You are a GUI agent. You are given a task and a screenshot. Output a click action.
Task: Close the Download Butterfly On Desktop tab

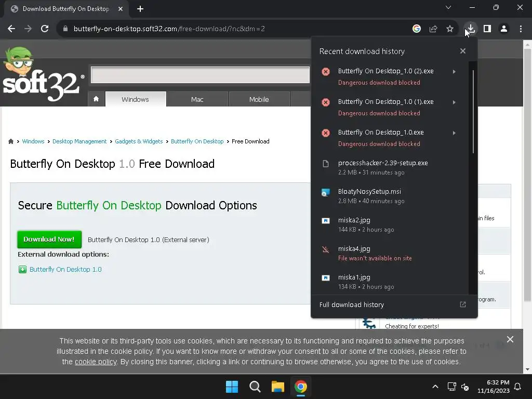tap(121, 9)
